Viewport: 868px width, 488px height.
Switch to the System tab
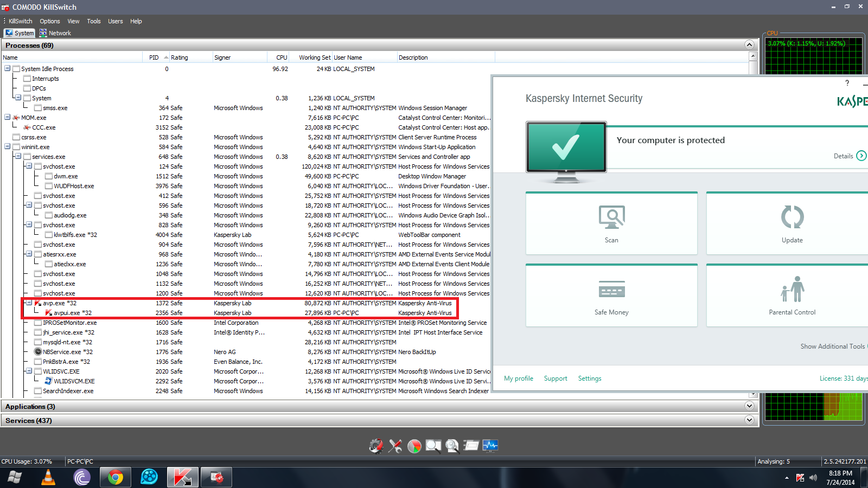click(20, 33)
